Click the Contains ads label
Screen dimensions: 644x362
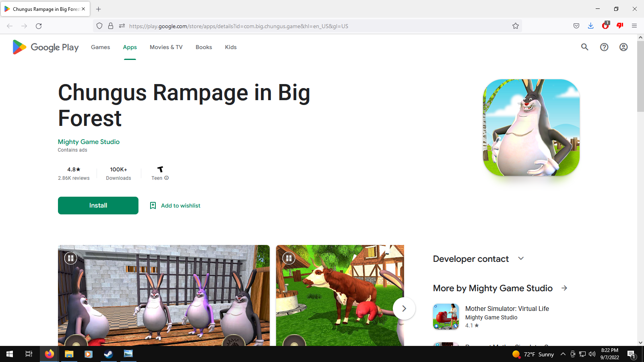[x=72, y=150]
